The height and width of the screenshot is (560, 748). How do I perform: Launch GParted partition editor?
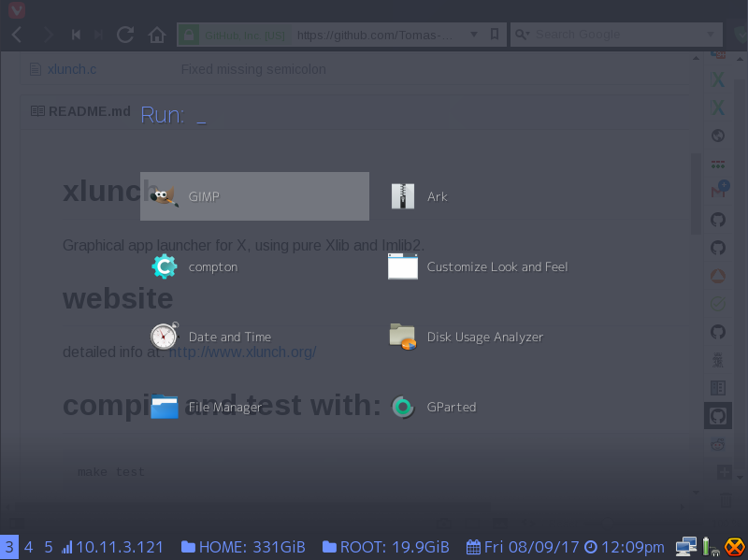pyautogui.click(x=434, y=407)
